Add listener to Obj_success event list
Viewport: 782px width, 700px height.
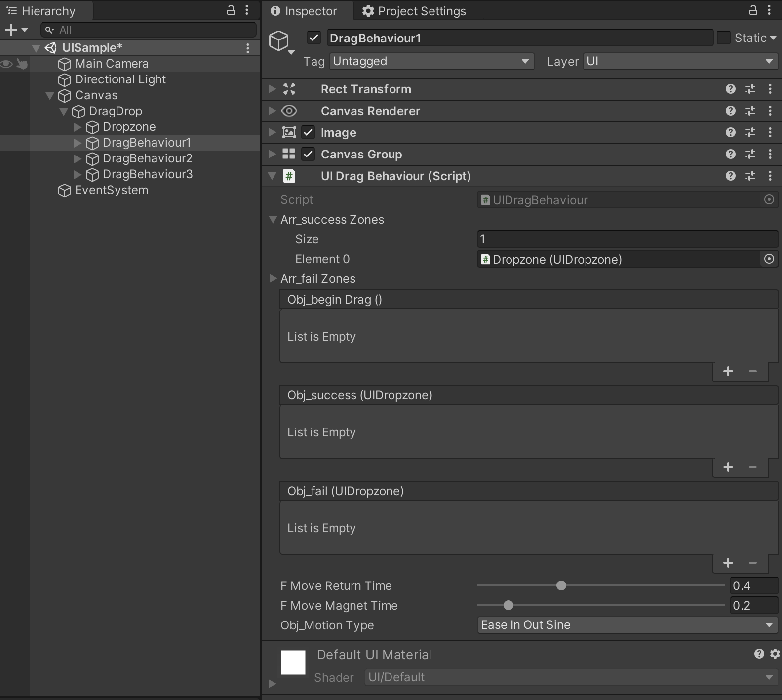(x=728, y=467)
